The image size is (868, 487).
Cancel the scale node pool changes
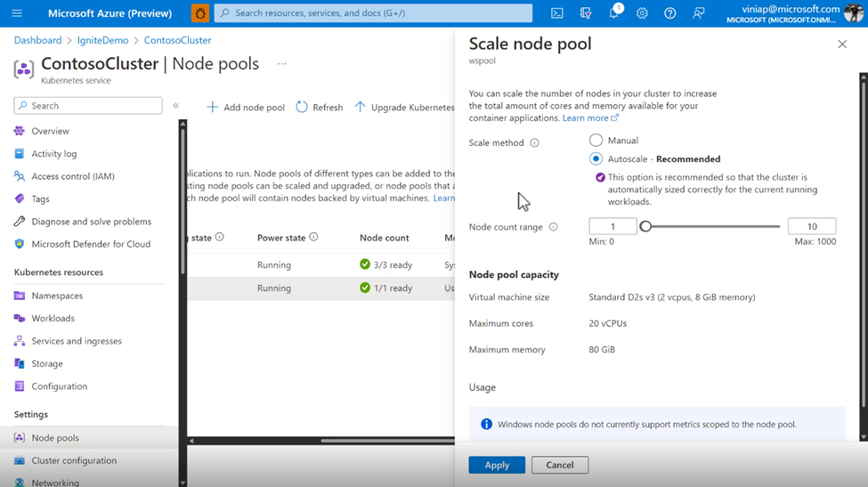[560, 465]
